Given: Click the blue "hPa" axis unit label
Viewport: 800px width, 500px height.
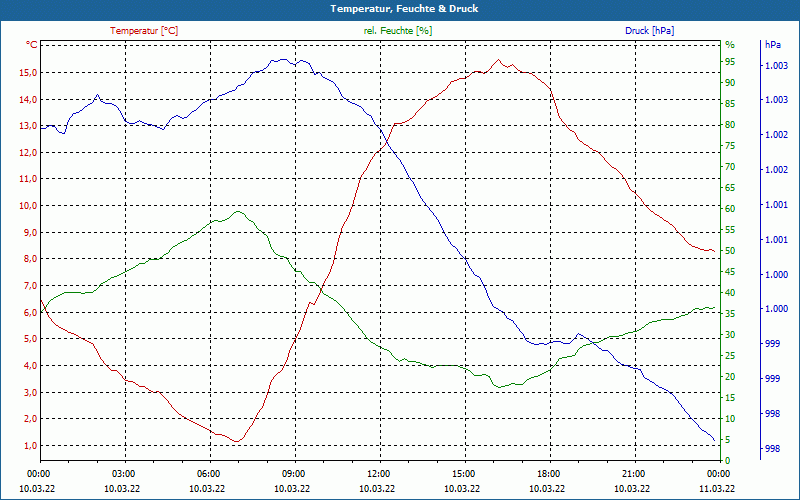Looking at the screenshot, I should 772,45.
